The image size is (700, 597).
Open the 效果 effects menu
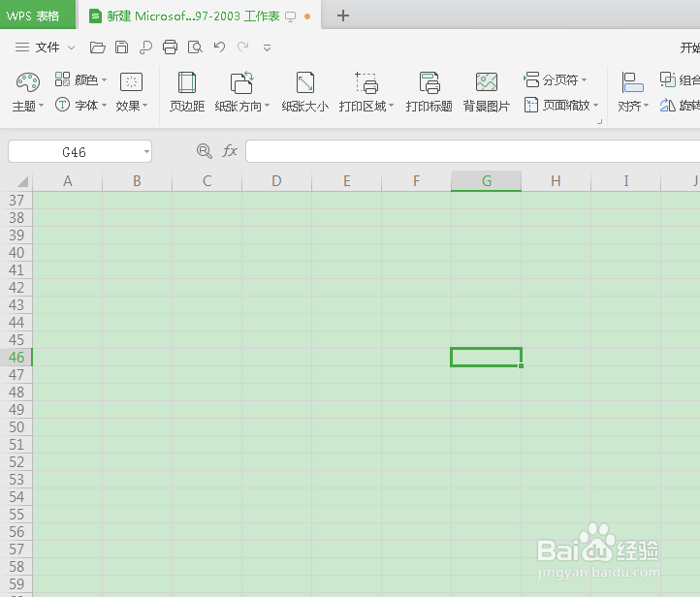131,92
